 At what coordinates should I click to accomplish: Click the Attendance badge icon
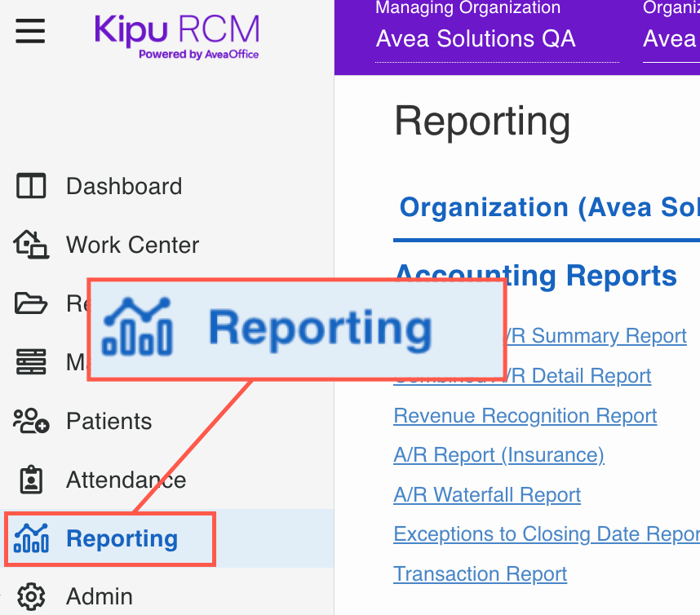pos(31,480)
